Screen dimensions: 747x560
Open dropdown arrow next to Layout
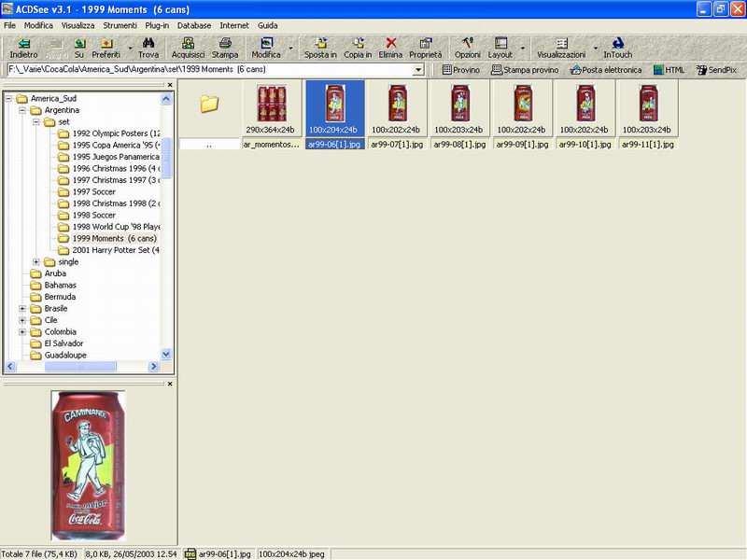click(x=523, y=49)
